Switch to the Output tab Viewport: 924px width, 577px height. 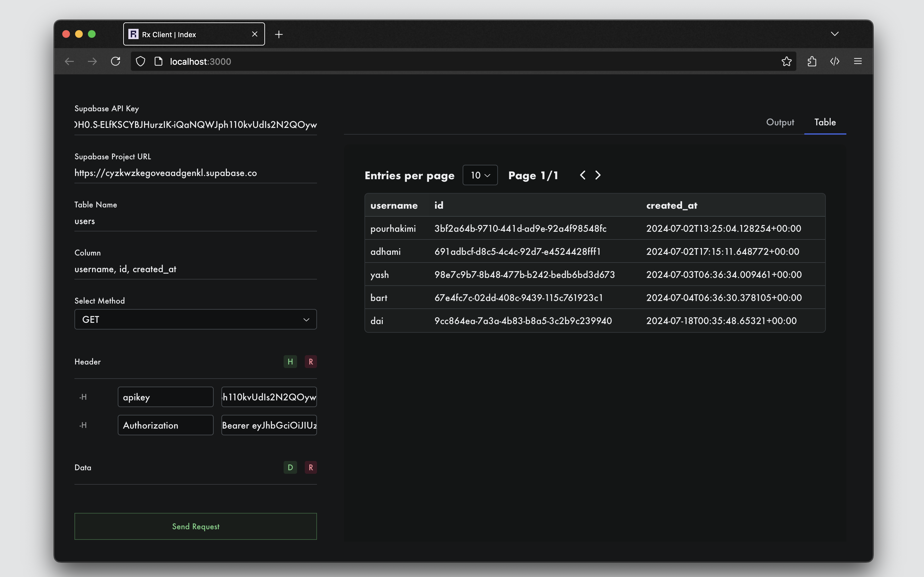click(x=780, y=122)
